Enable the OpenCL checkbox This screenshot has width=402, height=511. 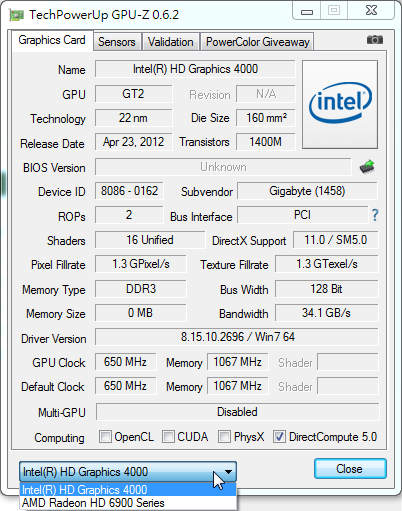(105, 437)
